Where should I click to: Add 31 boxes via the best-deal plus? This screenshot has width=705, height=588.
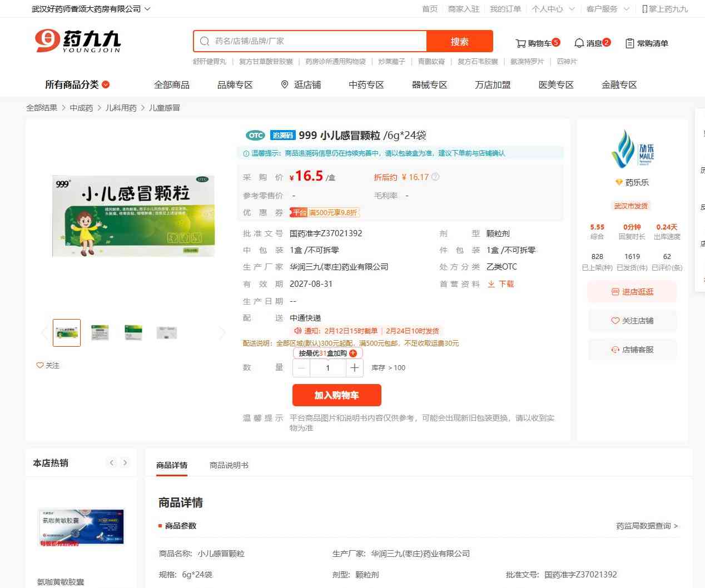[353, 353]
